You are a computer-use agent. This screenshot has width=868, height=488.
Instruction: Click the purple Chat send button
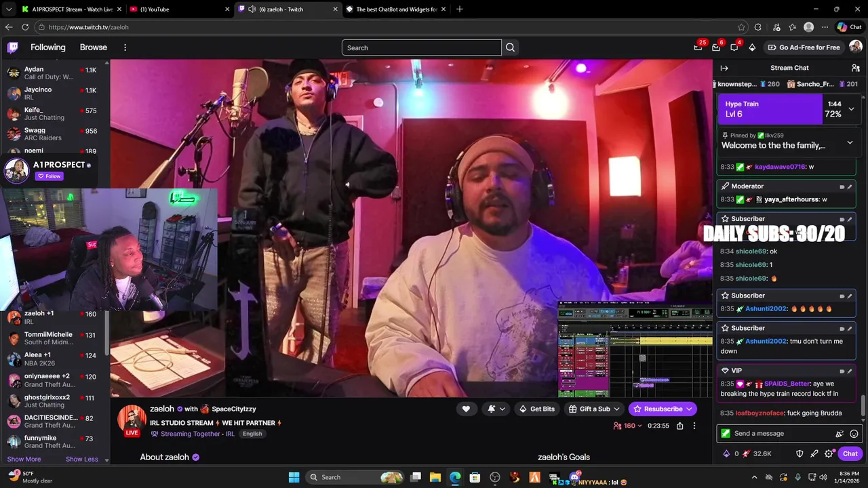tap(850, 453)
